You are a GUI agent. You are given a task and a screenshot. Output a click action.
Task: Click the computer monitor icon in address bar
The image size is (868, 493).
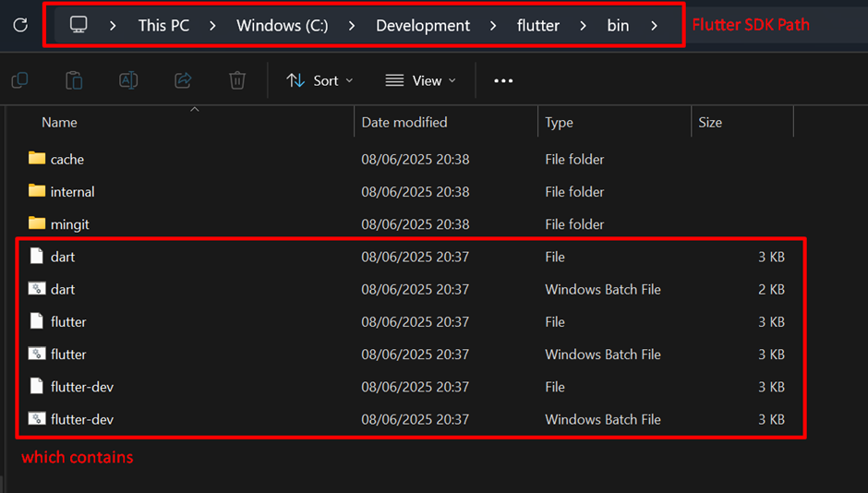(78, 24)
